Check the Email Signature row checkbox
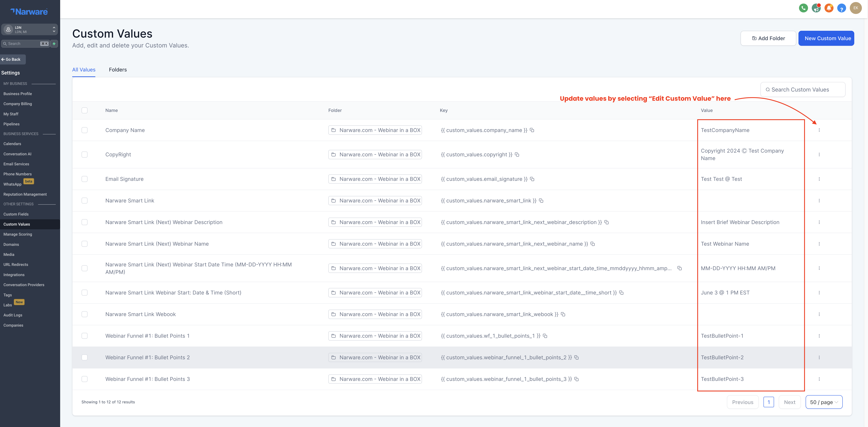Image resolution: width=868 pixels, height=427 pixels. click(x=85, y=179)
